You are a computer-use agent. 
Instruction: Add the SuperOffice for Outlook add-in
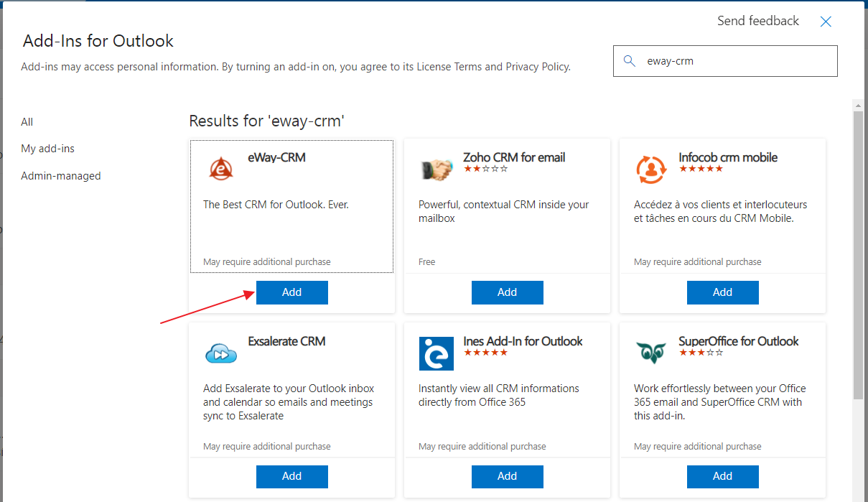point(723,476)
